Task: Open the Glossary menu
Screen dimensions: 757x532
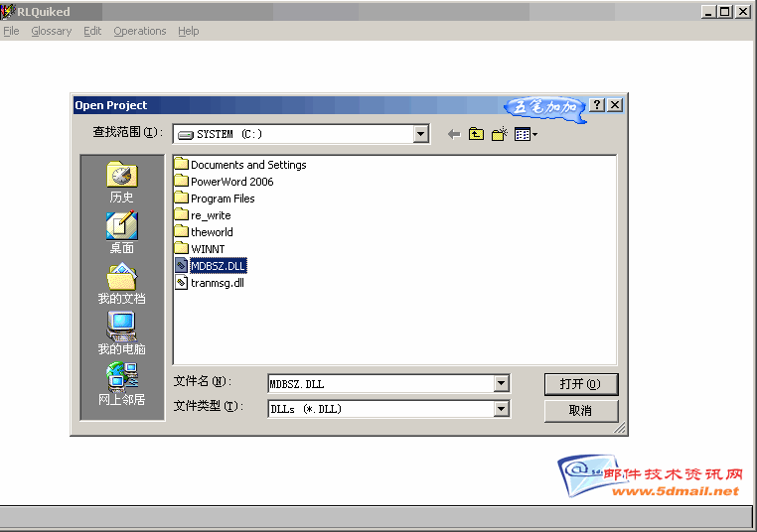Action: (51, 31)
